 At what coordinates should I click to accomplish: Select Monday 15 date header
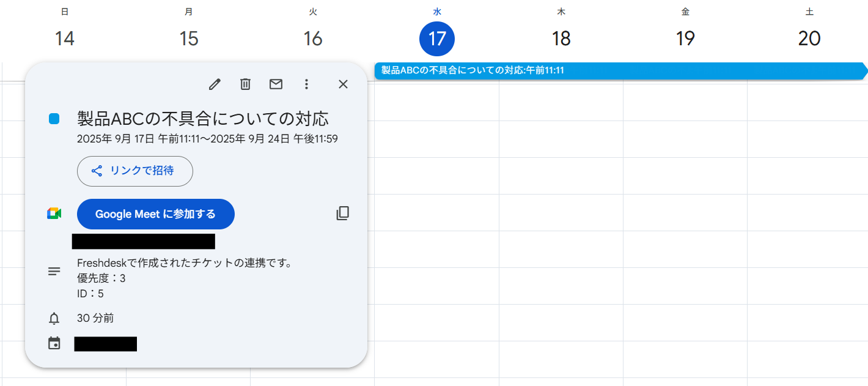(189, 39)
